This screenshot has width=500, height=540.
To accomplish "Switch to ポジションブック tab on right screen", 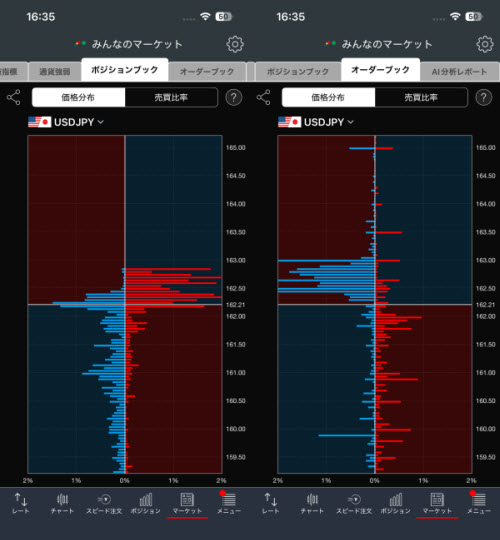I will (x=298, y=72).
